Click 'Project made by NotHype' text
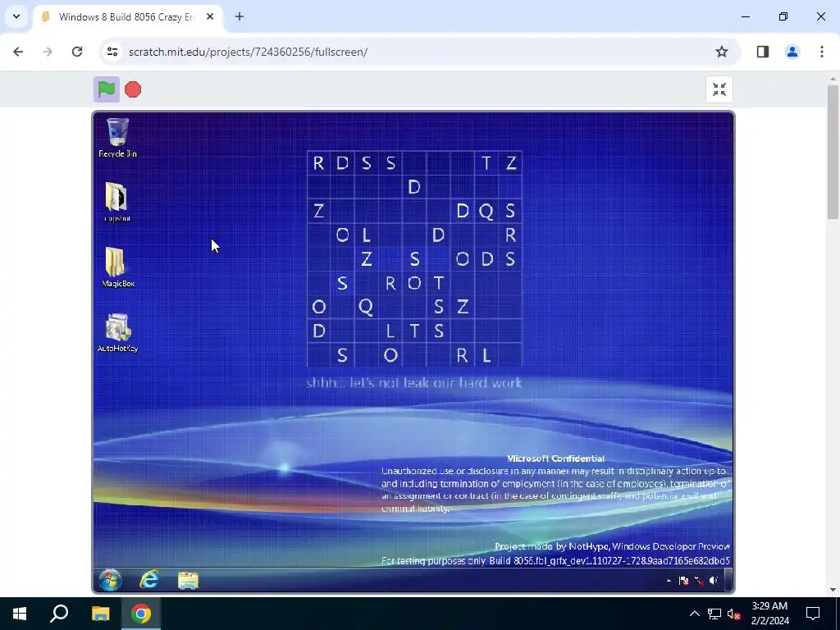840x630 pixels. tap(551, 546)
